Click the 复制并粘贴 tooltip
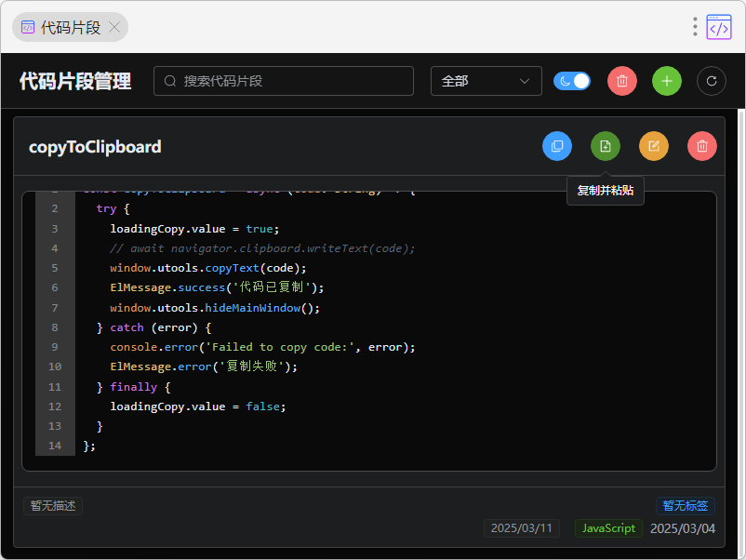The height and width of the screenshot is (560, 746). click(x=606, y=191)
